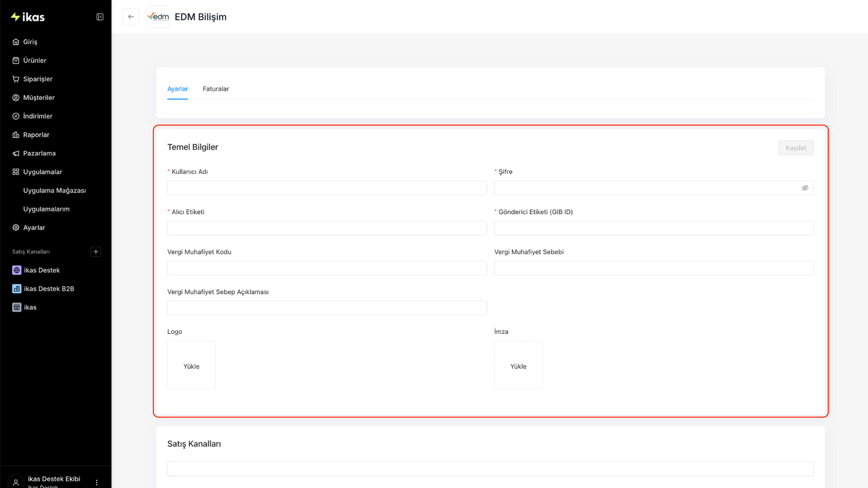Open the Satış Kanalları selection box
Viewport: 868px width, 488px height.
491,469
